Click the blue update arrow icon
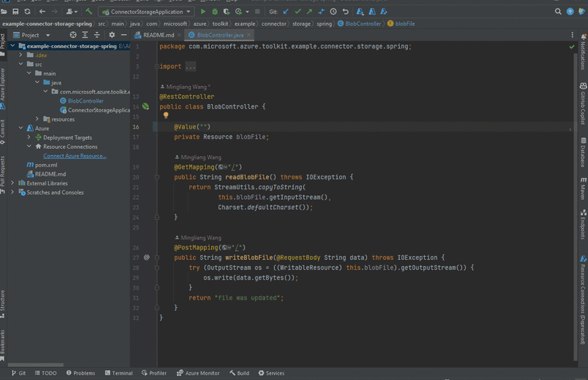The image size is (588, 380). pyautogui.click(x=570, y=11)
